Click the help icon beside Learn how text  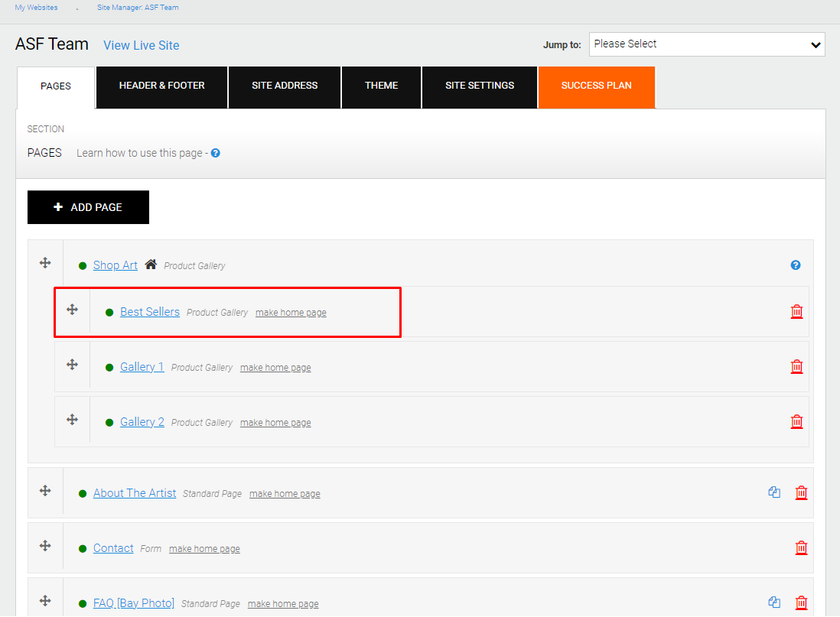(x=216, y=153)
